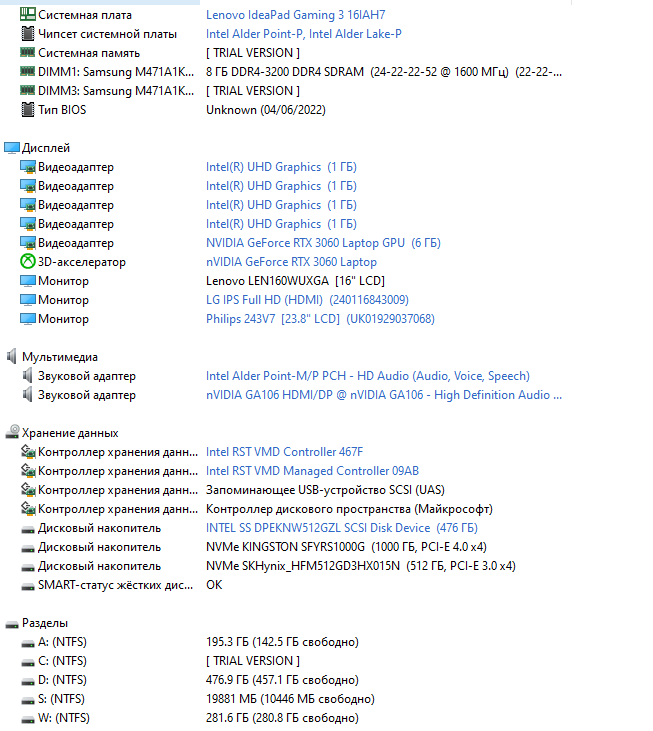
Task: Select the Мультимедиа section header
Action: (60, 357)
